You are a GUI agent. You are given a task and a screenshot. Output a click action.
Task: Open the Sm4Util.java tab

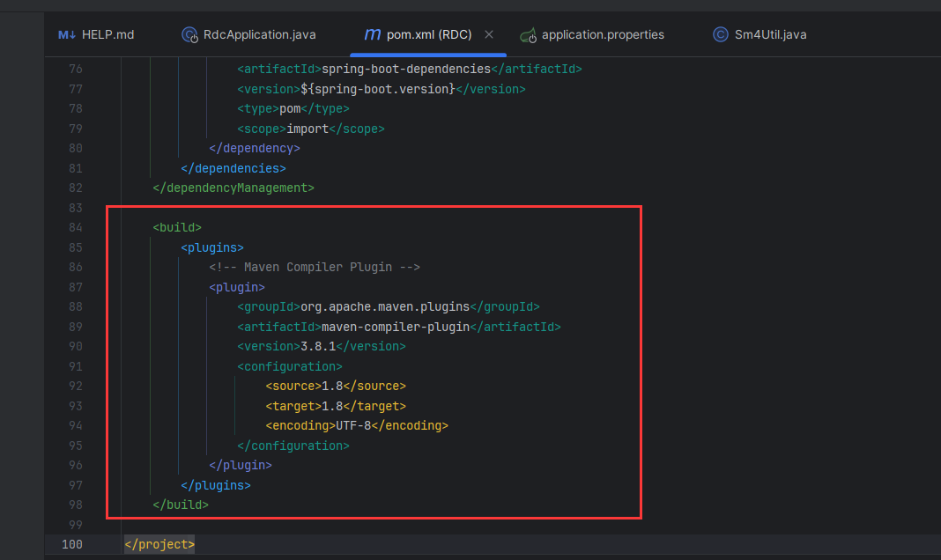pyautogui.click(x=771, y=35)
